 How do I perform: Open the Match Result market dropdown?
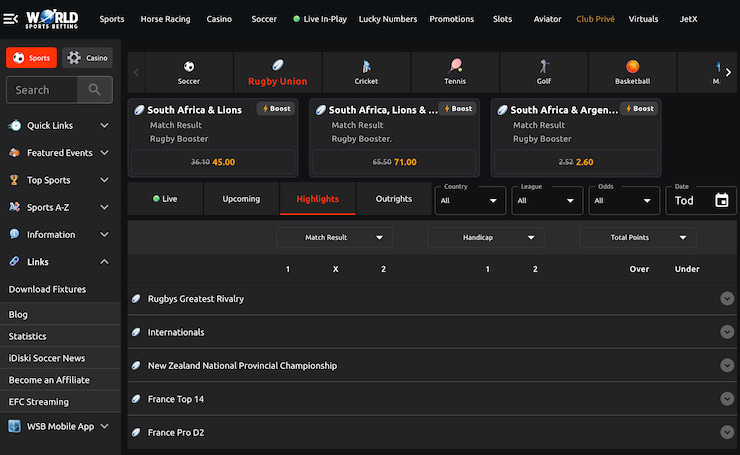335,237
